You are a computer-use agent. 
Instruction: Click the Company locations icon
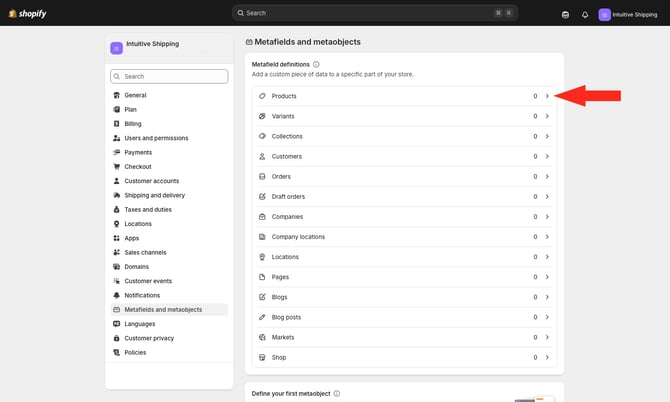(x=262, y=237)
